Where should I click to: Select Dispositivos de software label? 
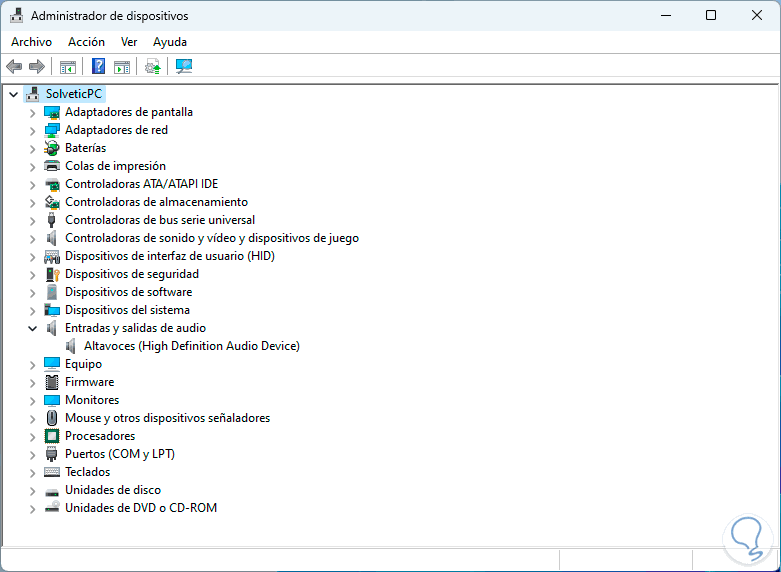coord(129,291)
